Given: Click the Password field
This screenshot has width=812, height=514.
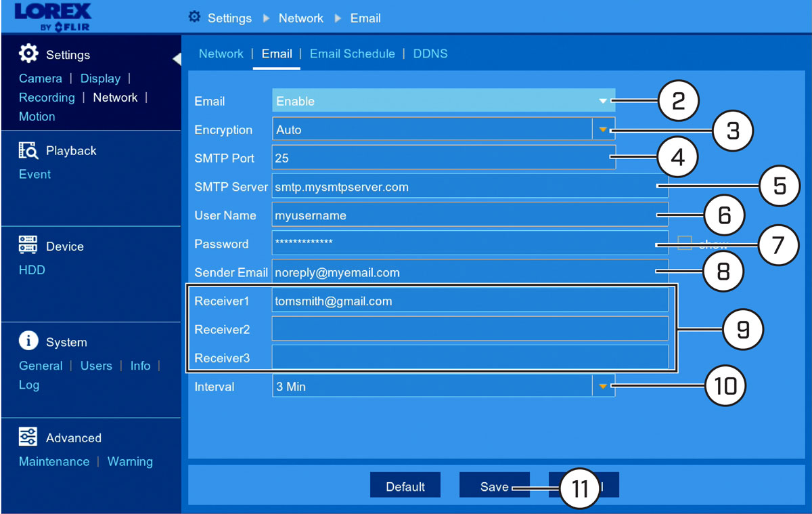Looking at the screenshot, I should tap(470, 244).
